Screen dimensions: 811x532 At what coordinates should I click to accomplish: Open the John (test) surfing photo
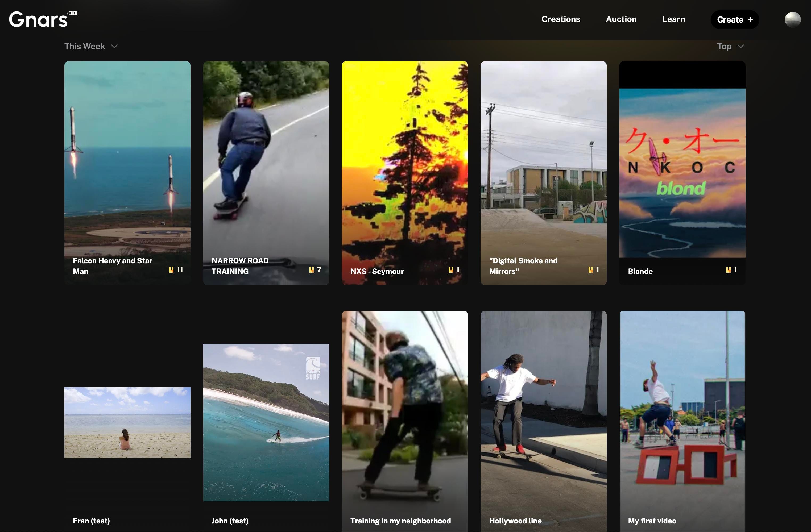point(266,422)
